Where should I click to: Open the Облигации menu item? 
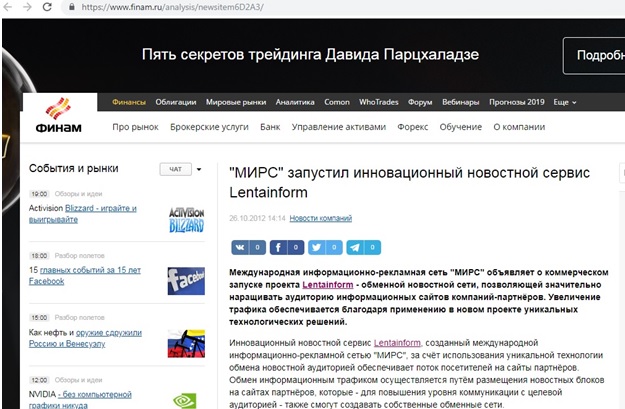point(176,102)
